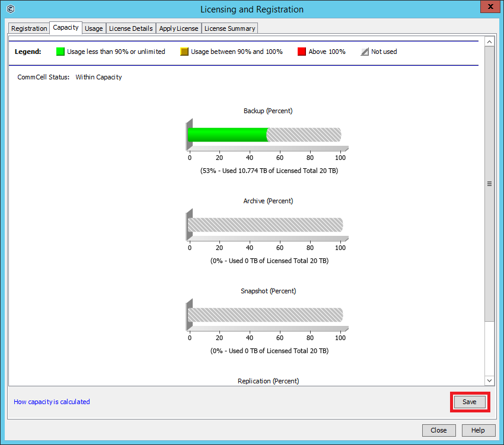504x445 pixels.
Task: Click the splitter handle on the right edge
Action: pos(489,184)
